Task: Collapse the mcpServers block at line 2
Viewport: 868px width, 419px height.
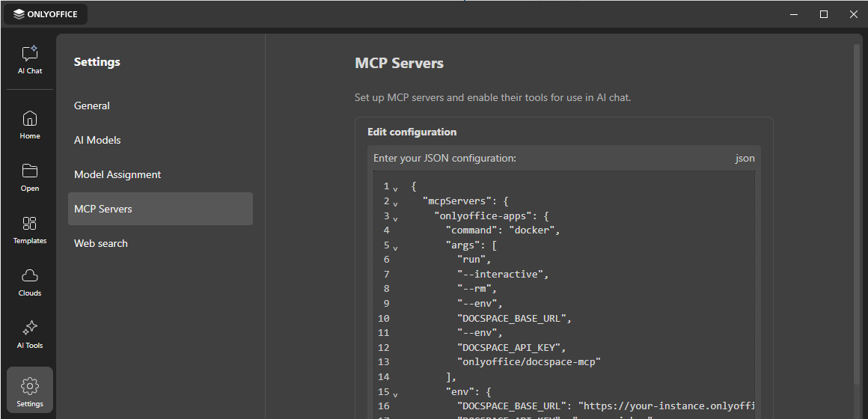Action: tap(395, 204)
